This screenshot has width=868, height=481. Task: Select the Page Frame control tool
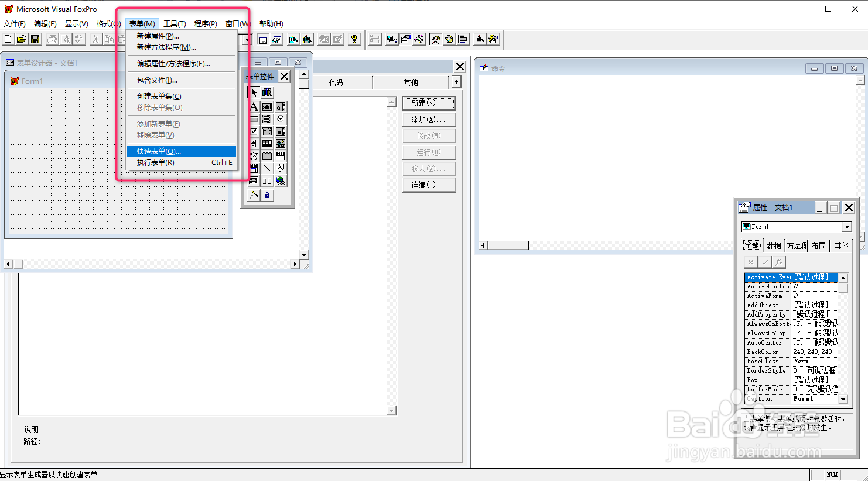click(x=267, y=156)
